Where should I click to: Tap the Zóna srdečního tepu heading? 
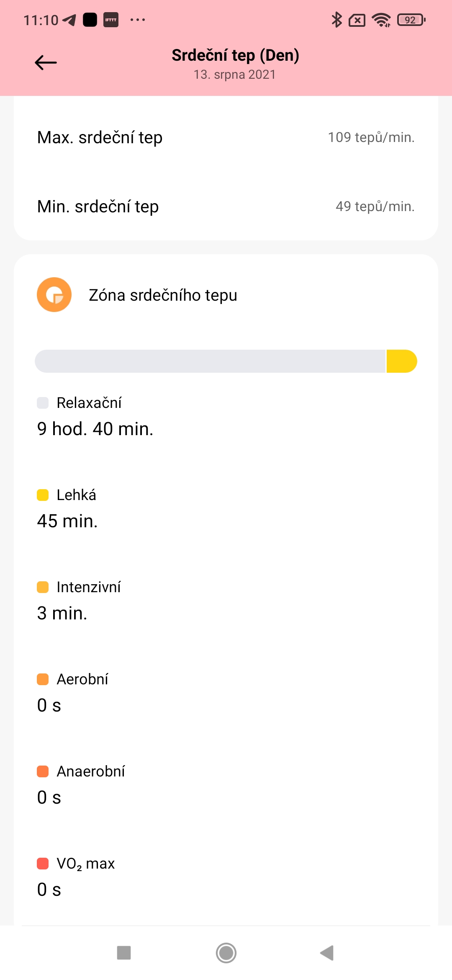pyautogui.click(x=163, y=295)
